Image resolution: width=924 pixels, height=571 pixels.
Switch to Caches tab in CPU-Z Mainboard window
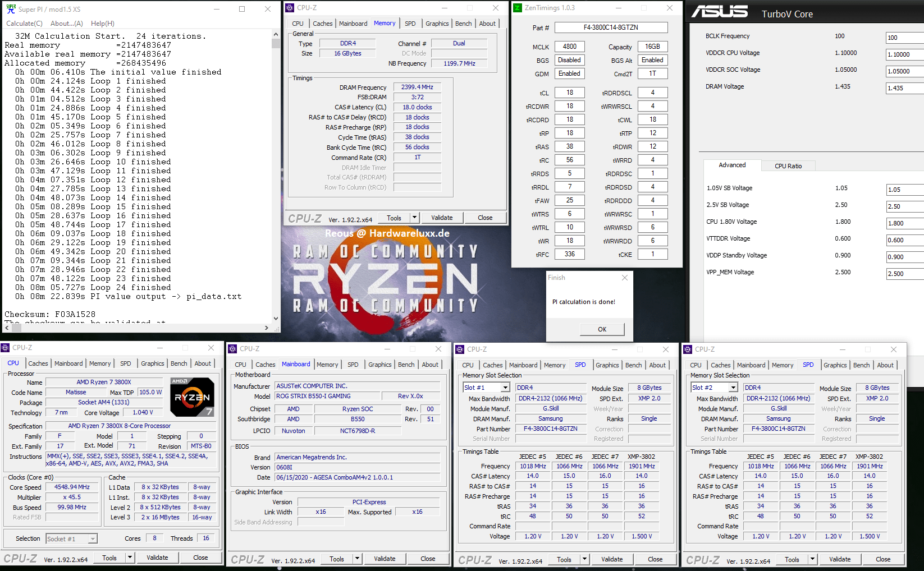click(x=266, y=365)
